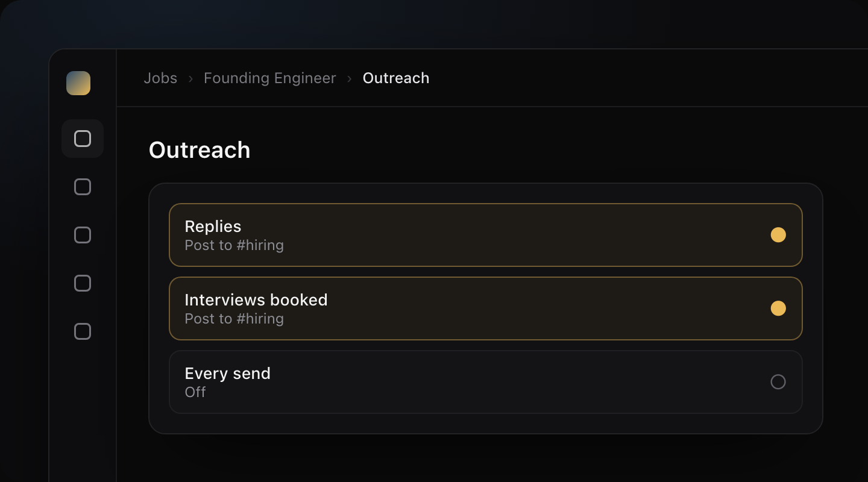This screenshot has height=482, width=868.
Task: Open the second sidebar square icon
Action: (83, 187)
